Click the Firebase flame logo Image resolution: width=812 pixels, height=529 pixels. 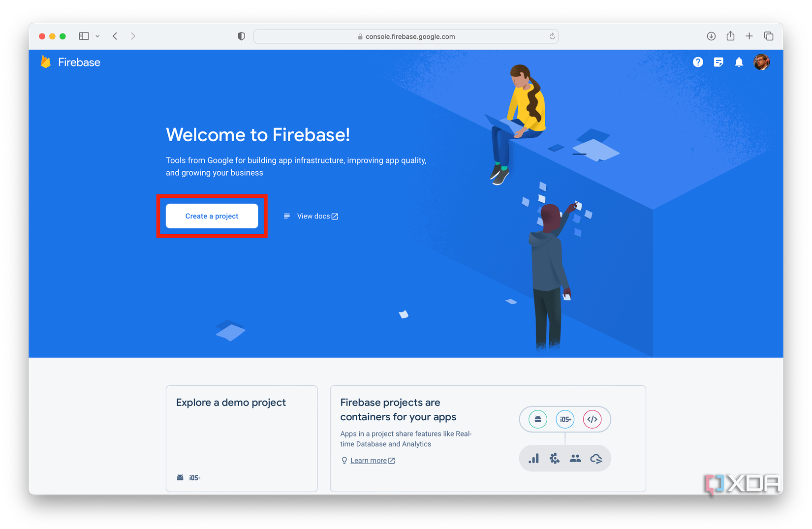[x=46, y=62]
